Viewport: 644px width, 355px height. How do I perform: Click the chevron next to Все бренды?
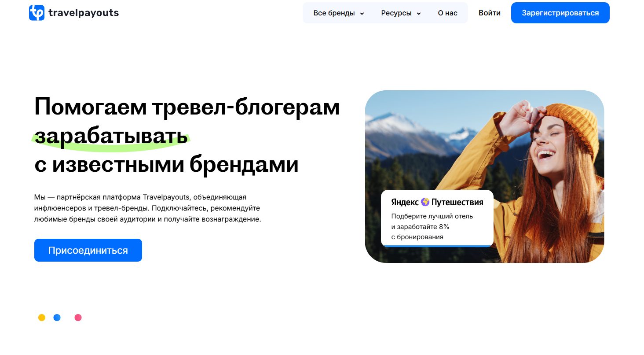(362, 13)
